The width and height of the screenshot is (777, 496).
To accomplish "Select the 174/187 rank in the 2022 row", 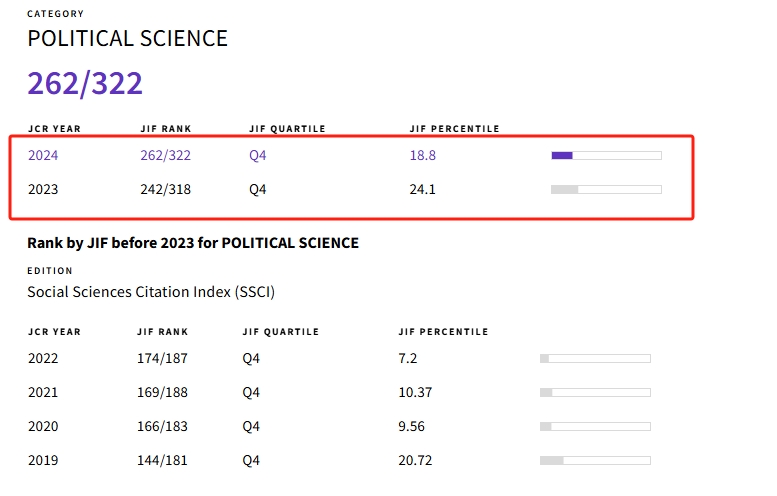I will pos(162,358).
